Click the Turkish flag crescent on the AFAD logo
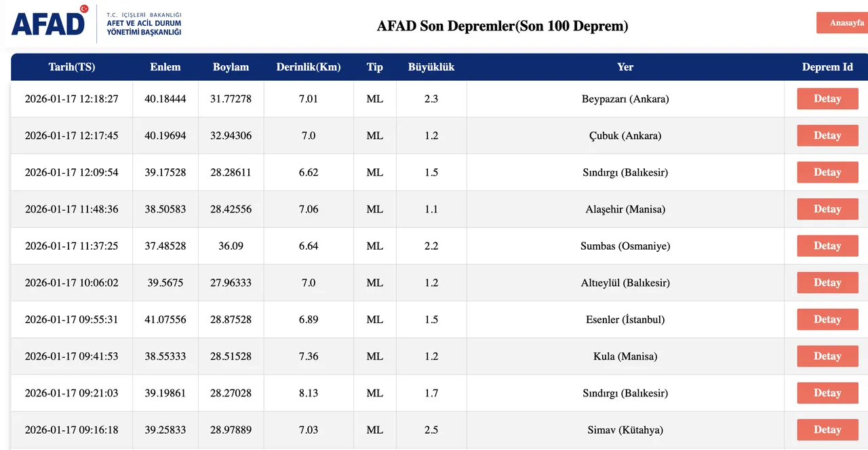Image resolution: width=868 pixels, height=450 pixels. pyautogui.click(x=85, y=10)
